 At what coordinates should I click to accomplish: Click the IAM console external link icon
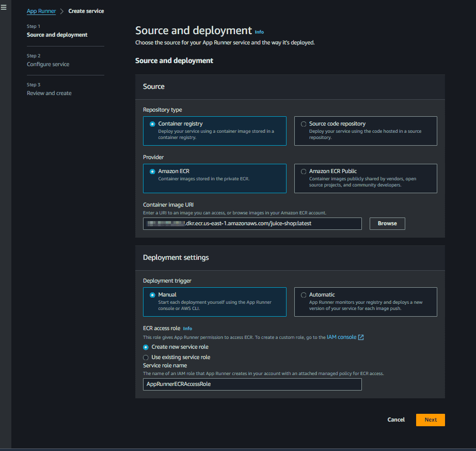pyautogui.click(x=361, y=337)
